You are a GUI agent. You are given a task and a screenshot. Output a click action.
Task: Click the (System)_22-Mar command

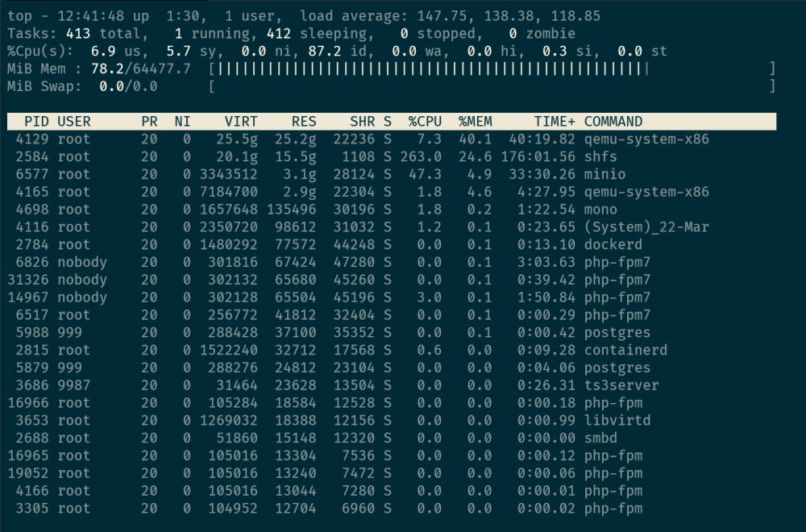(646, 227)
